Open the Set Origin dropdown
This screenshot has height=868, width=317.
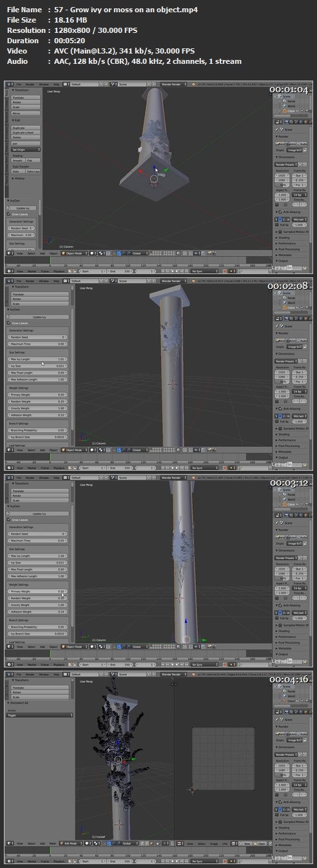point(25,149)
